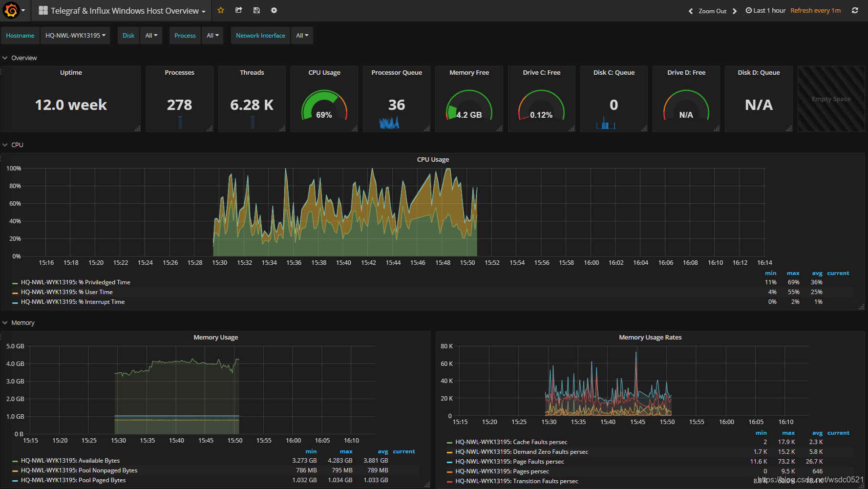This screenshot has width=868, height=489.
Task: Click the Page Faults persec color swatch
Action: pyautogui.click(x=449, y=462)
